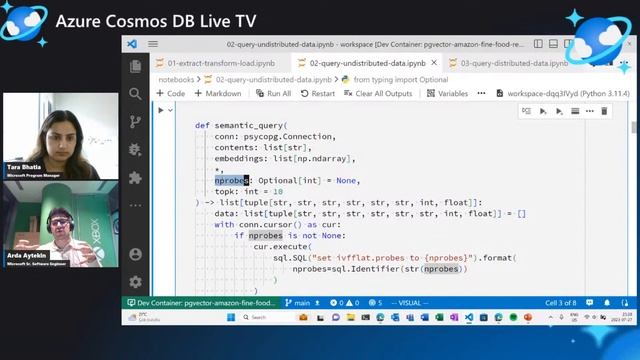Click the VS Code taskbar icon

point(469,317)
